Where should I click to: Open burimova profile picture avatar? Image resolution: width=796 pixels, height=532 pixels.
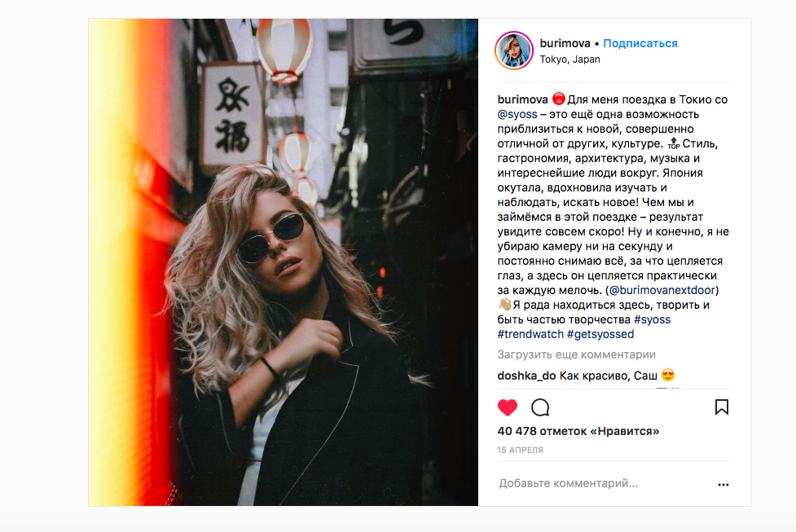[514, 51]
